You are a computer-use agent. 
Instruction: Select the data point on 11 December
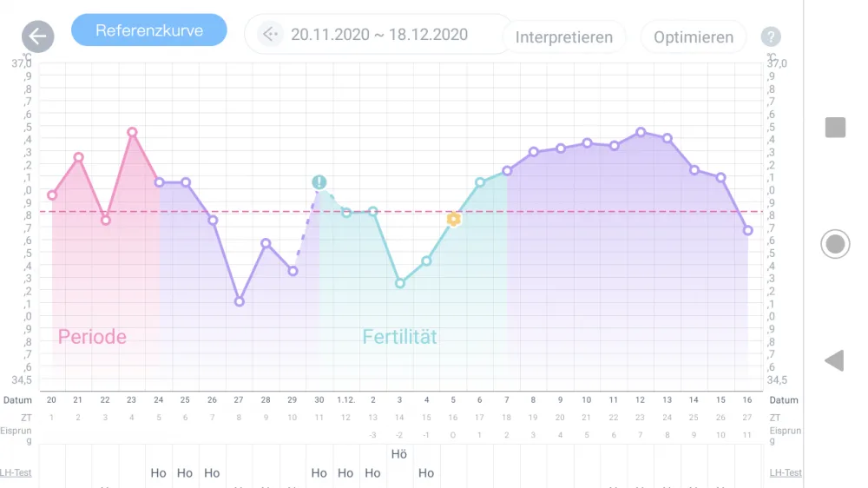[x=614, y=146]
